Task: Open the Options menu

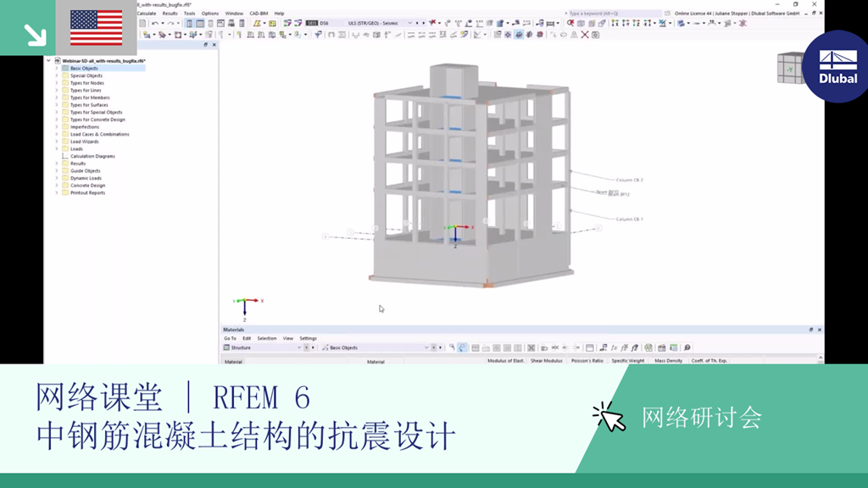Action: [210, 14]
